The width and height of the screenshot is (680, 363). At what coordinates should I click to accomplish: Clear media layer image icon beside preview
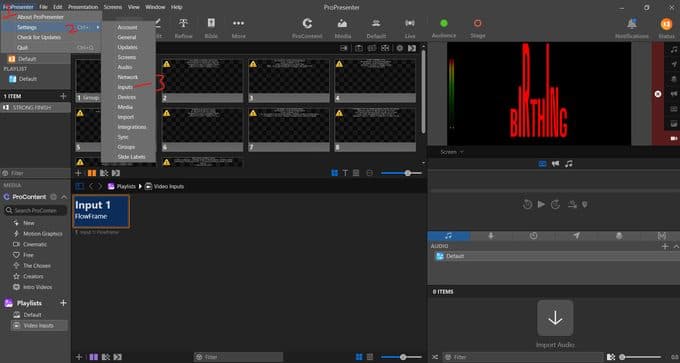tap(673, 124)
